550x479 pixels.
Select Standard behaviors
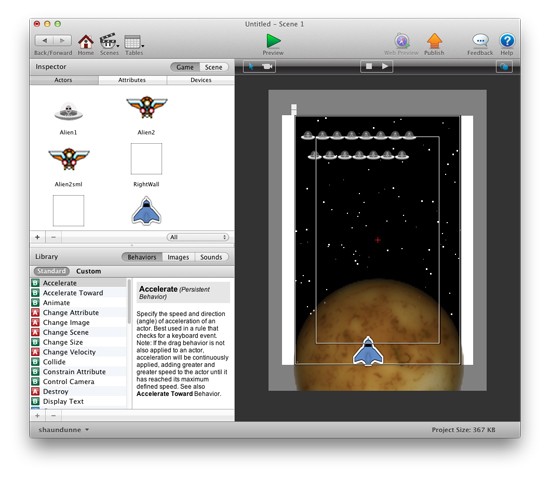[x=52, y=271]
